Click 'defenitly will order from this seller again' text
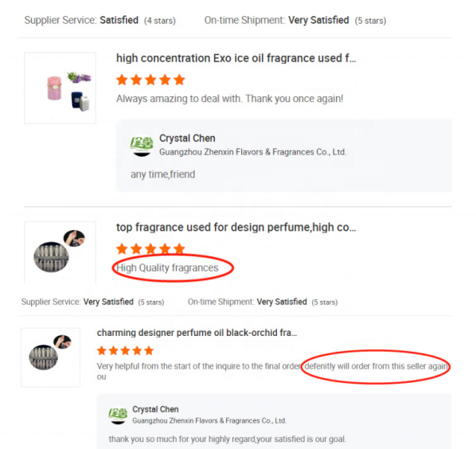Viewport: 476px width, 449px height. pyautogui.click(x=377, y=366)
